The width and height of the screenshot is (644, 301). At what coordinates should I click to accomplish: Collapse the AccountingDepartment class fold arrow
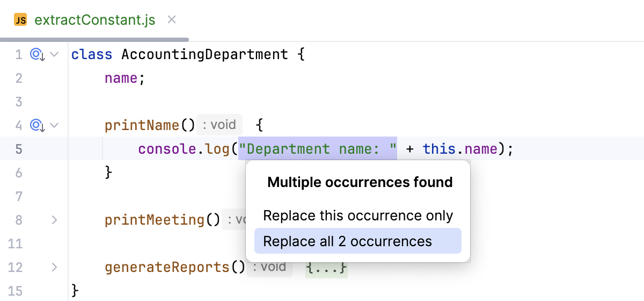coord(54,54)
